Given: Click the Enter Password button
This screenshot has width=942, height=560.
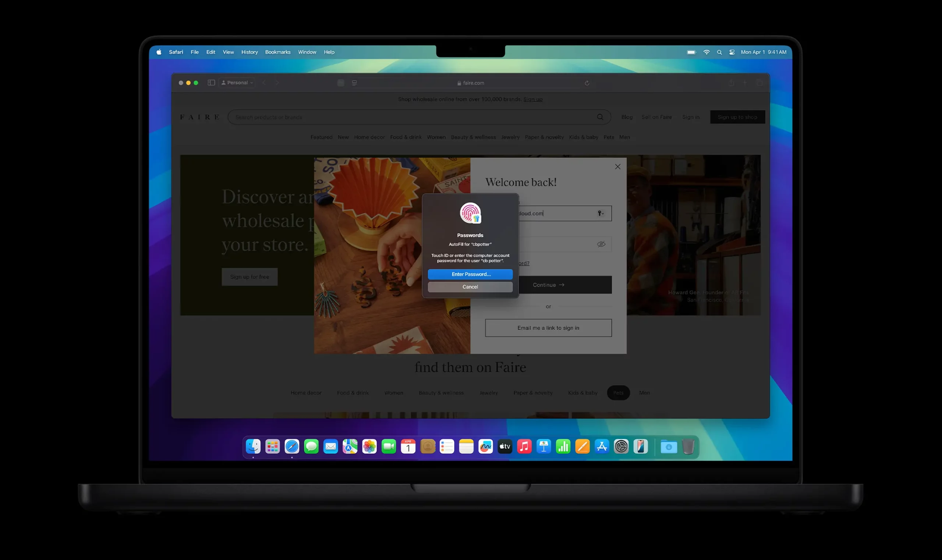Looking at the screenshot, I should pos(470,274).
